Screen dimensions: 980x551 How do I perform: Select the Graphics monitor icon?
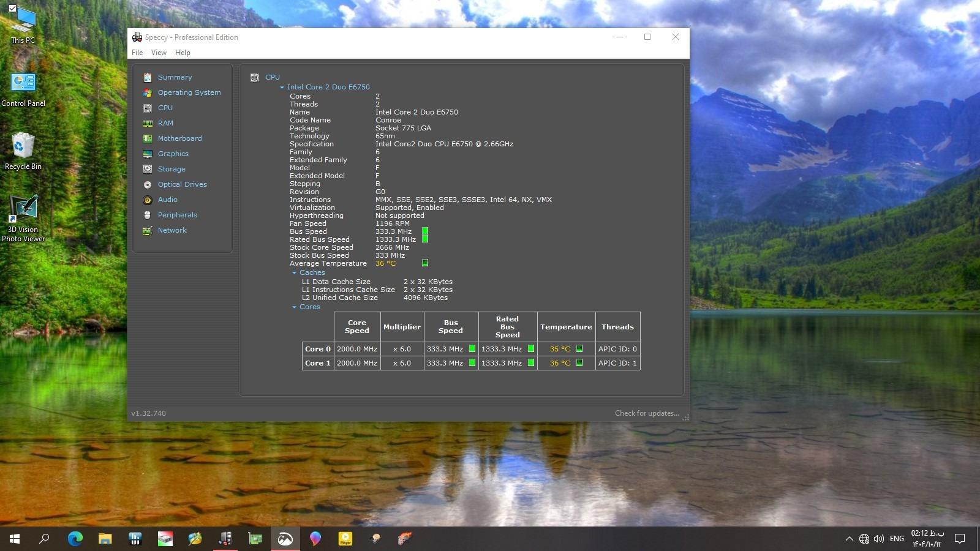[148, 154]
